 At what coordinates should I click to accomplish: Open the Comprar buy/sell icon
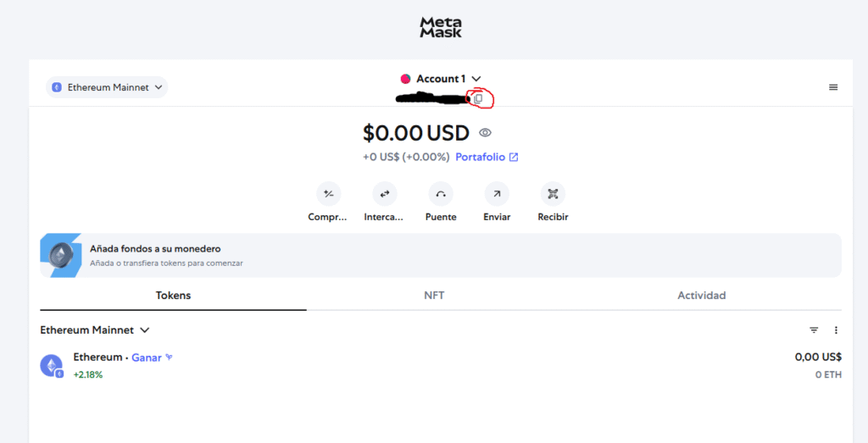pyautogui.click(x=328, y=194)
